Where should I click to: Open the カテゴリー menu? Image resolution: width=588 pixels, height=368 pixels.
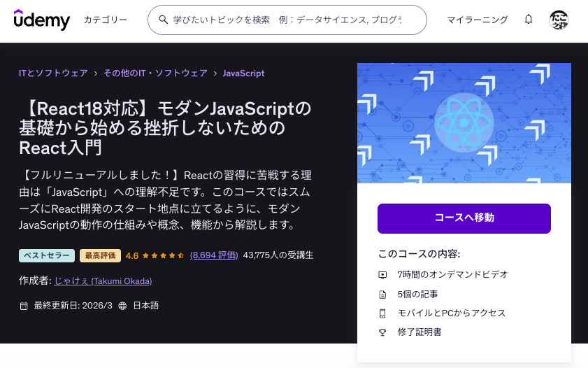[106, 20]
